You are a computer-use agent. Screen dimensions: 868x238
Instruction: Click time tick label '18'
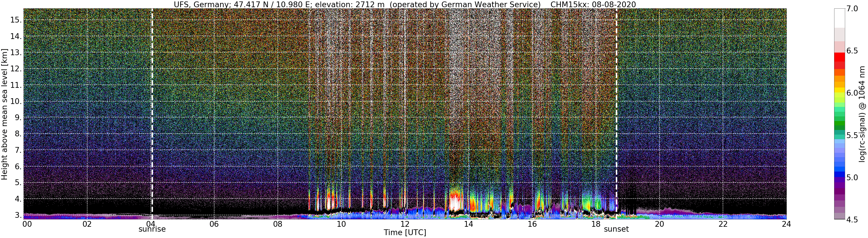click(596, 224)
